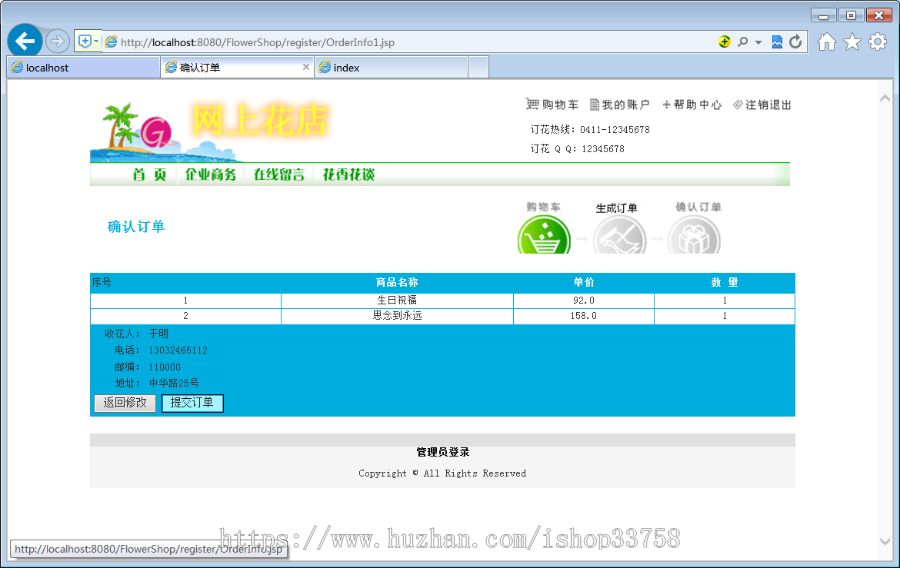
Task: Refresh the page with the reload icon
Action: pos(795,42)
